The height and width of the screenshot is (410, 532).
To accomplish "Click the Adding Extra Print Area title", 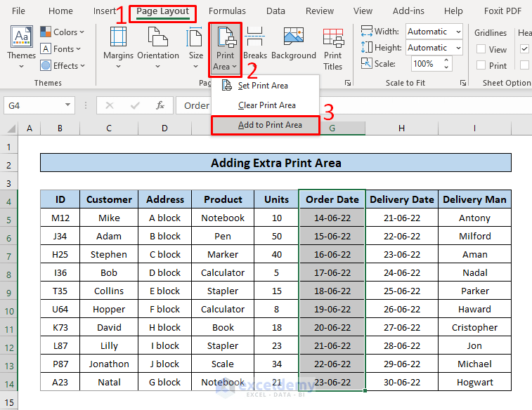I will click(x=275, y=163).
